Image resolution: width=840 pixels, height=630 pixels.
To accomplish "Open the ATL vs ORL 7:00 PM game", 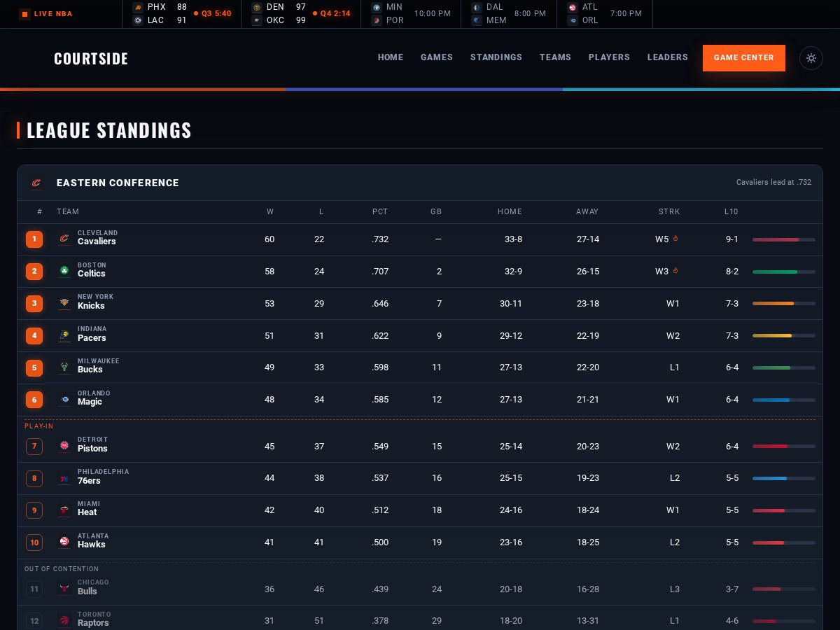I will 605,14.
